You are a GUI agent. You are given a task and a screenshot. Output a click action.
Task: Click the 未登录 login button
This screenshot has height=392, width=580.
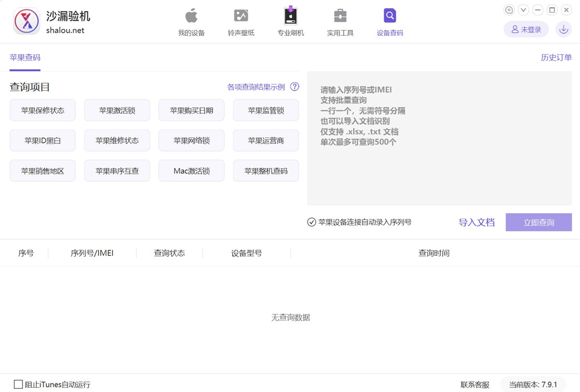[526, 29]
